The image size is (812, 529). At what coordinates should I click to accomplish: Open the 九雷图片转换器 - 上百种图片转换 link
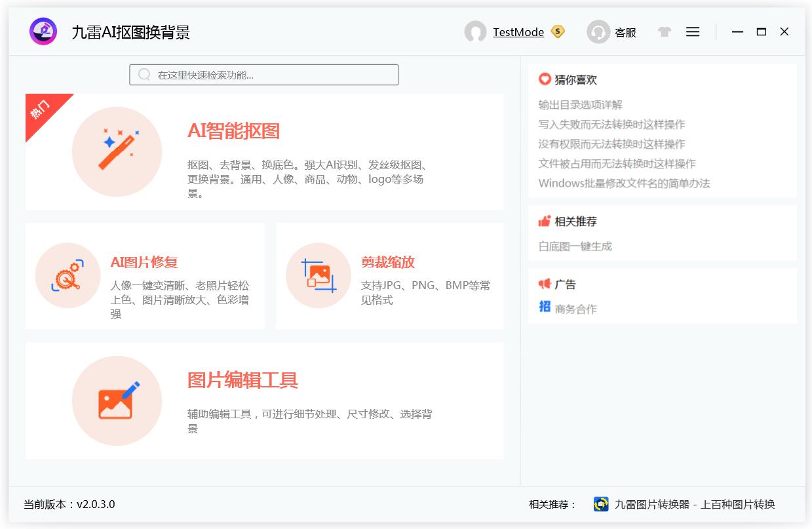coord(695,504)
